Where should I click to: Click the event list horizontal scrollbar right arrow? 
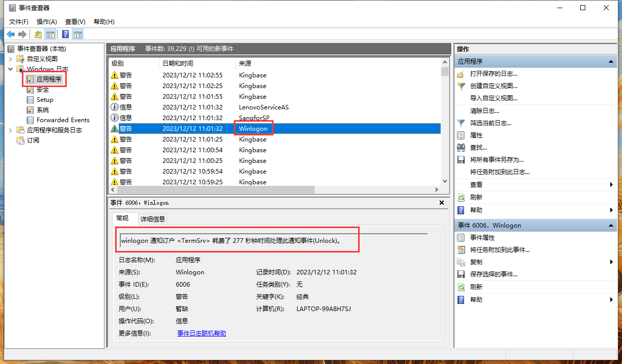437,189
